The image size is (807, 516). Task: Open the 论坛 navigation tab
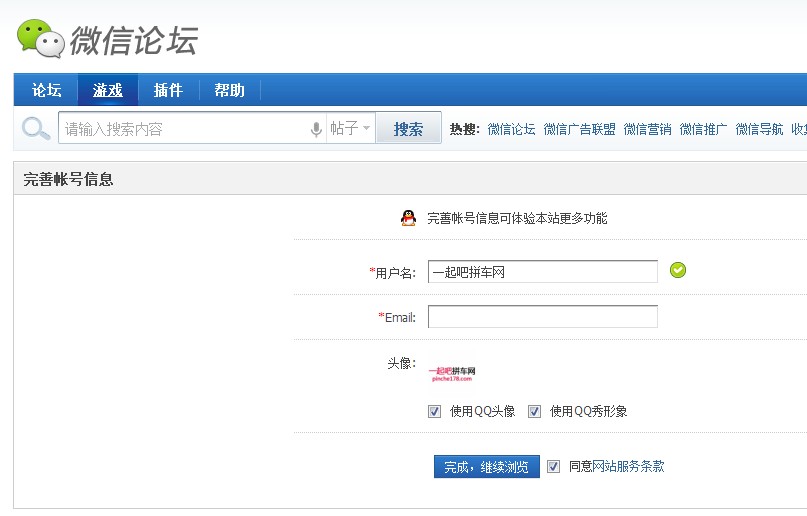(46, 90)
